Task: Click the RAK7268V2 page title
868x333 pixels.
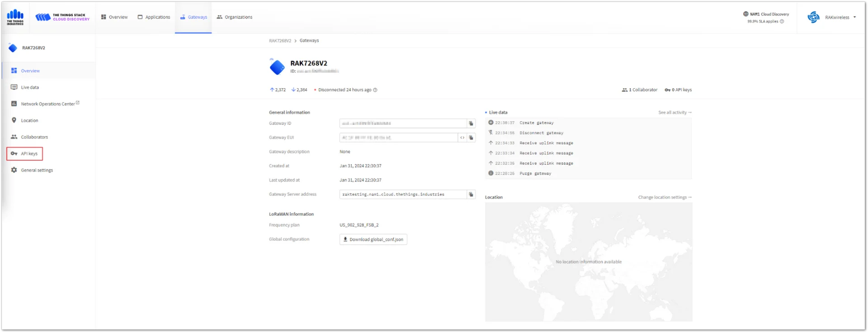Action: (x=309, y=63)
